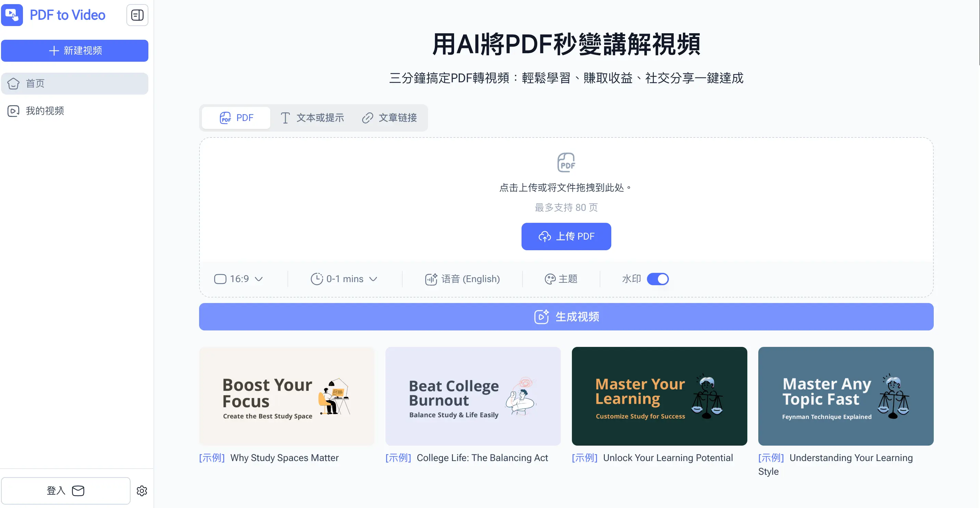Click the 首页 home icon
Image resolution: width=980 pixels, height=508 pixels.
click(x=13, y=83)
